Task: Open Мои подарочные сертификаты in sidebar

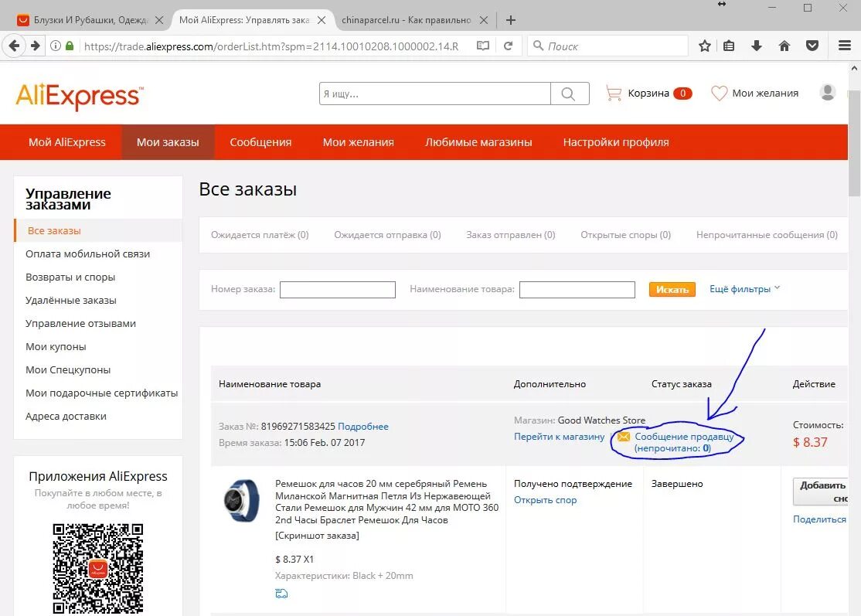Action: pos(101,393)
